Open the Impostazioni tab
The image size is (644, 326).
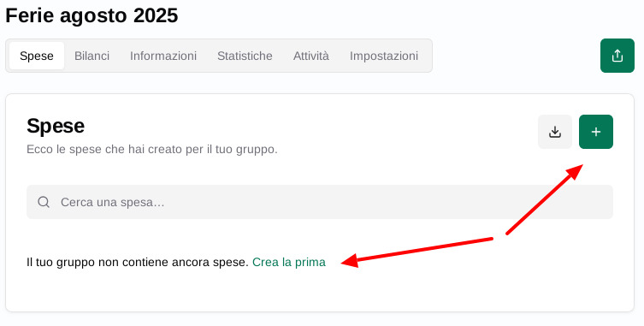(x=384, y=56)
